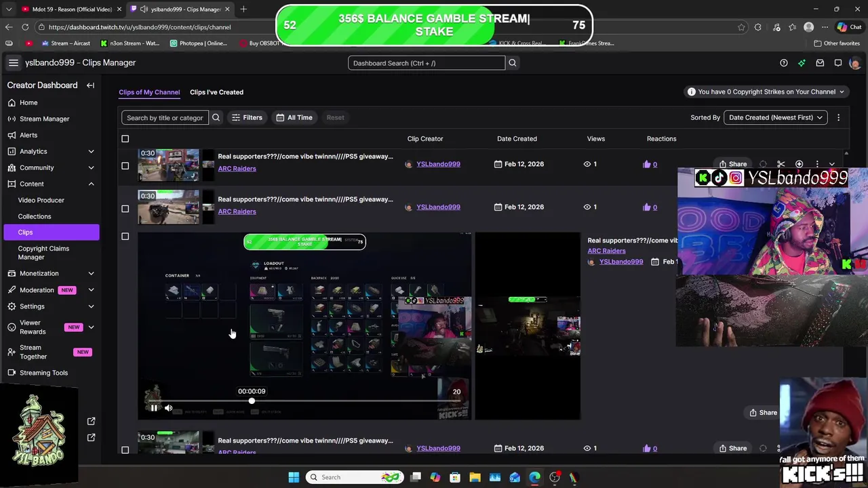Expand the Community sidebar section

click(91, 167)
